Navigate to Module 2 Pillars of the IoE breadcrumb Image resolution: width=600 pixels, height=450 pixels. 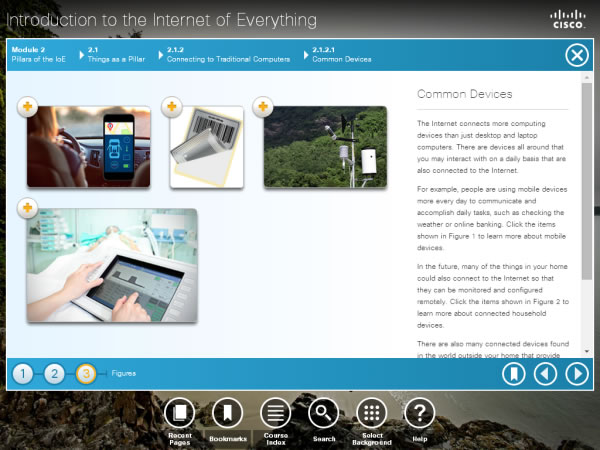(40, 54)
